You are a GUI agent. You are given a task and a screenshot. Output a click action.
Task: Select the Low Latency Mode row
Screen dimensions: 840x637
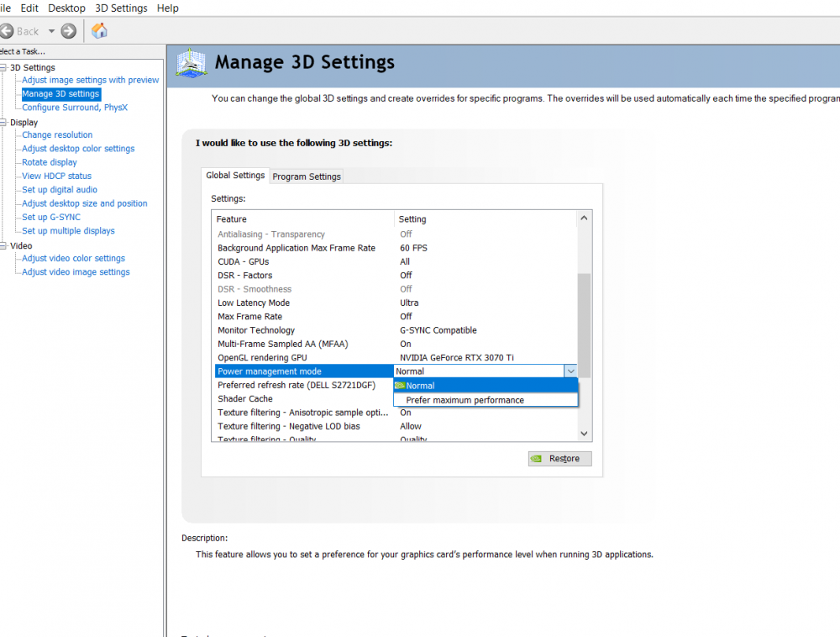coord(254,303)
